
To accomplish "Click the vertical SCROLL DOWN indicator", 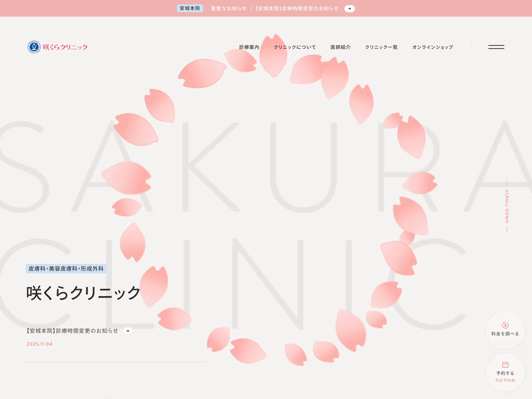I will tap(507, 206).
